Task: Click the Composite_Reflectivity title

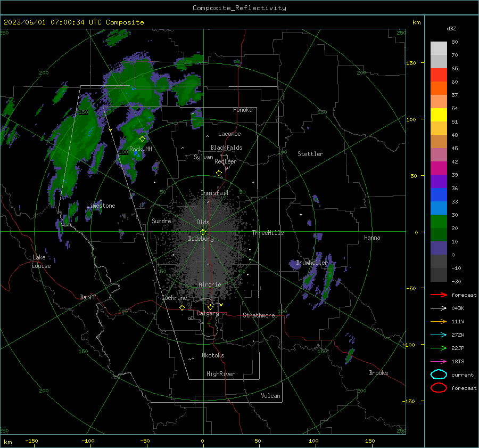Action: click(x=240, y=8)
